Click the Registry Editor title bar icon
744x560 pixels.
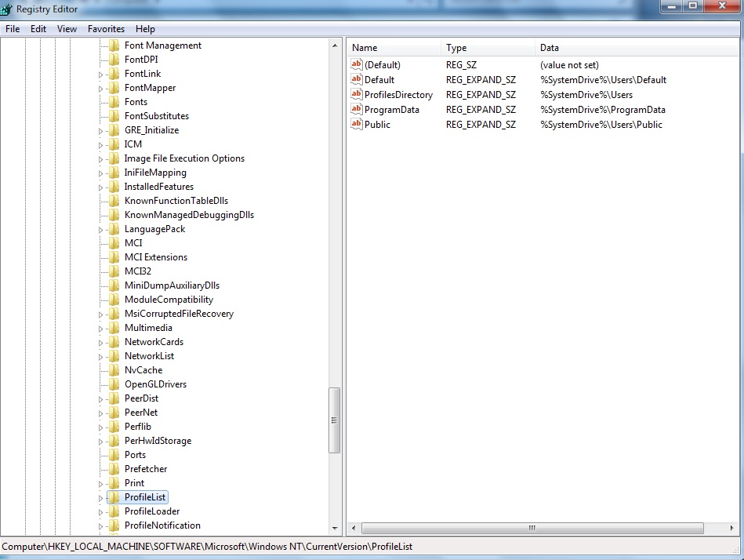[6, 9]
